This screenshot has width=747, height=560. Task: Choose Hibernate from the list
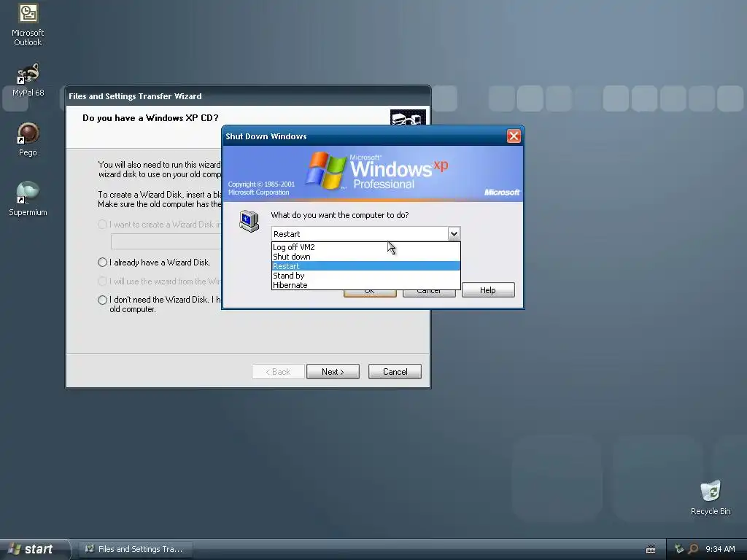tap(366, 285)
